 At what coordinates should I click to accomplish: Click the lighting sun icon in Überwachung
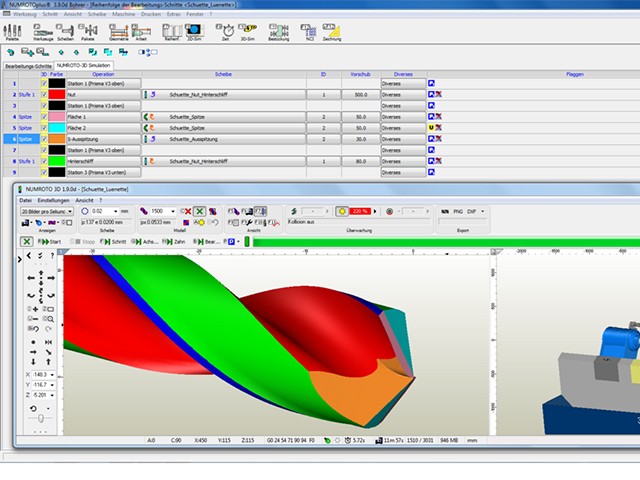coord(342,211)
